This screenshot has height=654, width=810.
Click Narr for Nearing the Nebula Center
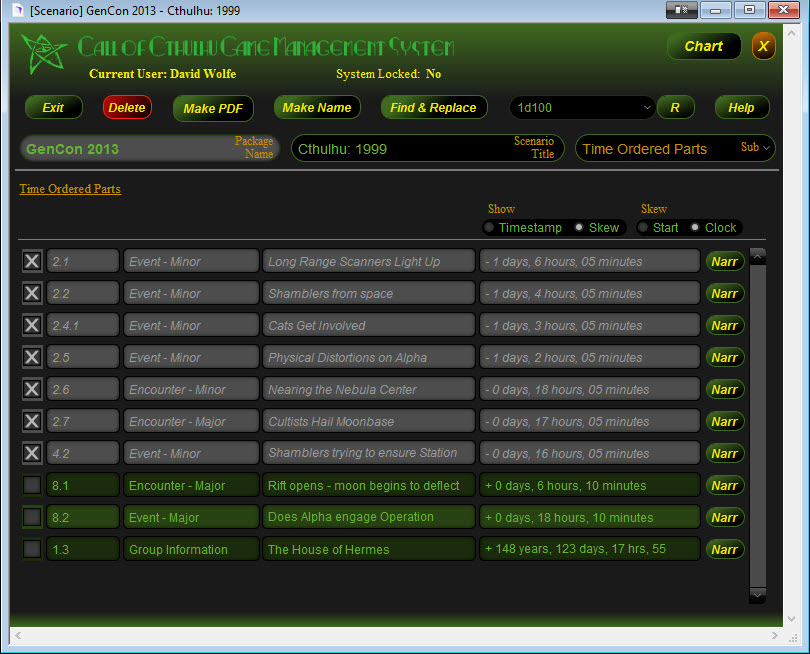(725, 390)
